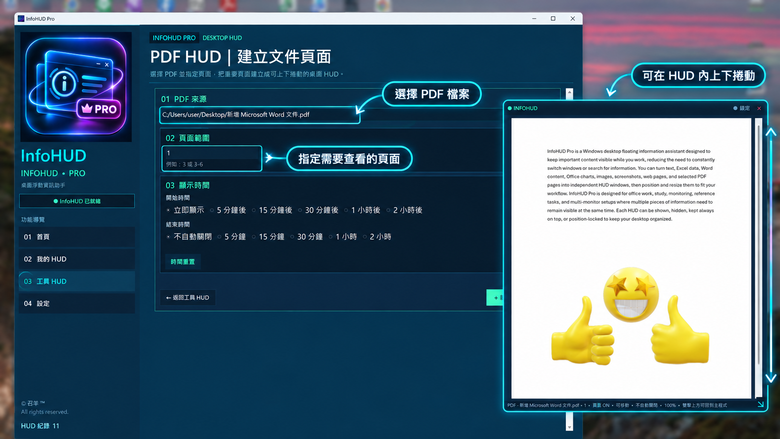
Task: Click 頁面 ON in the HUD status bar
Action: (x=601, y=405)
